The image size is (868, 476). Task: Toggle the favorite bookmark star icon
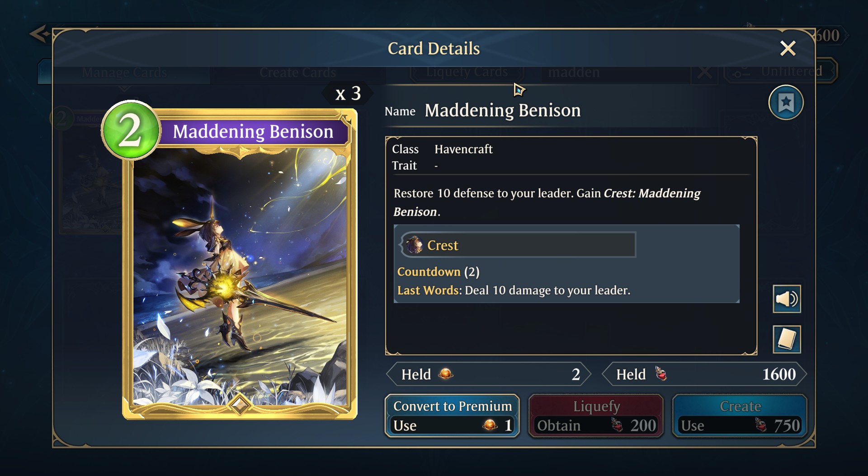(786, 103)
